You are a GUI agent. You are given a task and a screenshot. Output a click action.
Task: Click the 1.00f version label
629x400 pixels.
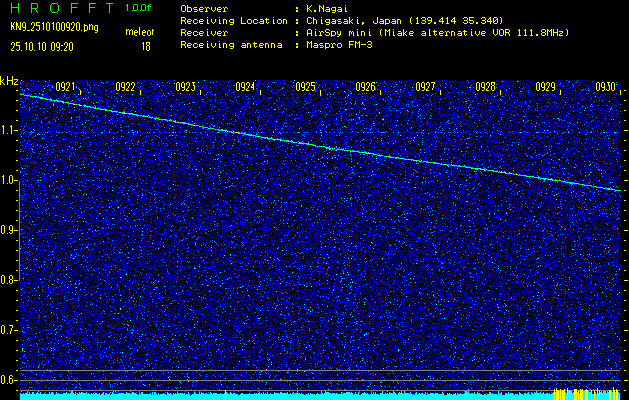coord(139,8)
